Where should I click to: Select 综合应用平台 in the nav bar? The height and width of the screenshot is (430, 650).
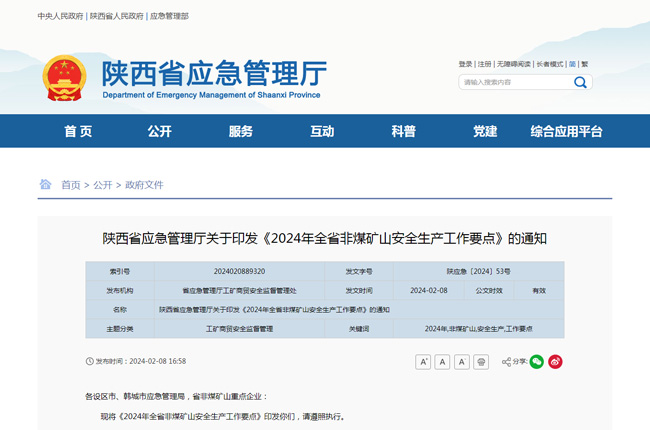pos(566,131)
